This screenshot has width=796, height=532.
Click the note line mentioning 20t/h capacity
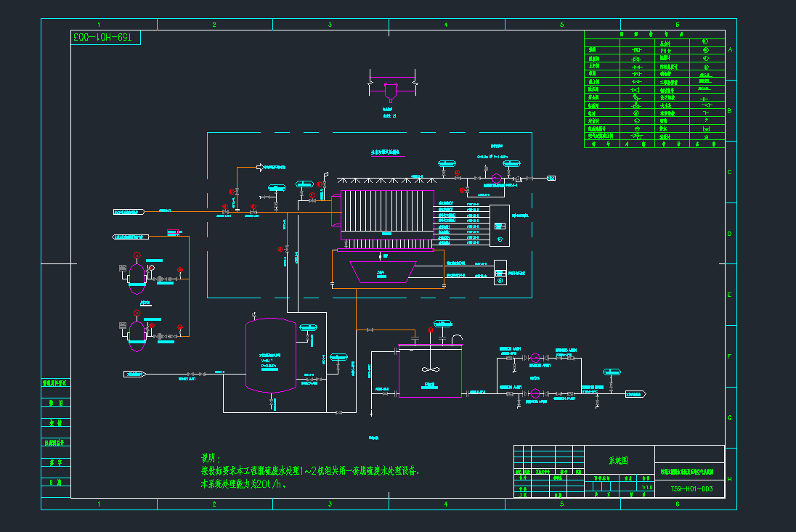(x=243, y=483)
